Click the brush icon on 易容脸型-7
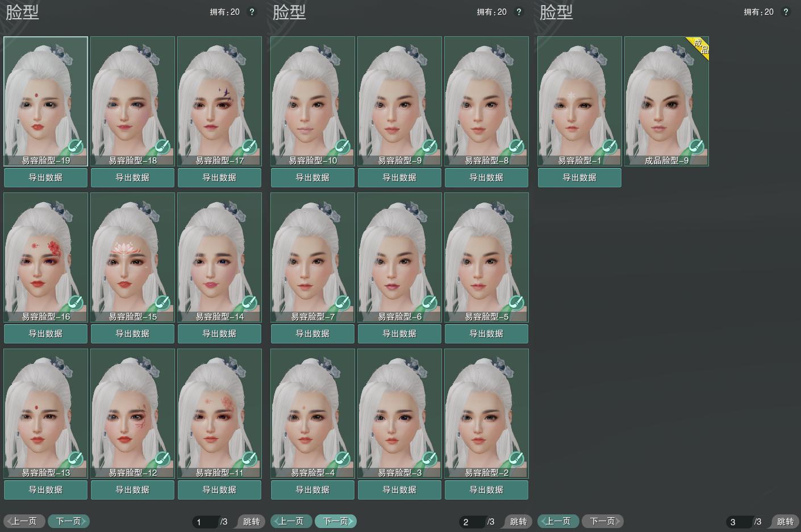This screenshot has width=801, height=532. coord(343,303)
